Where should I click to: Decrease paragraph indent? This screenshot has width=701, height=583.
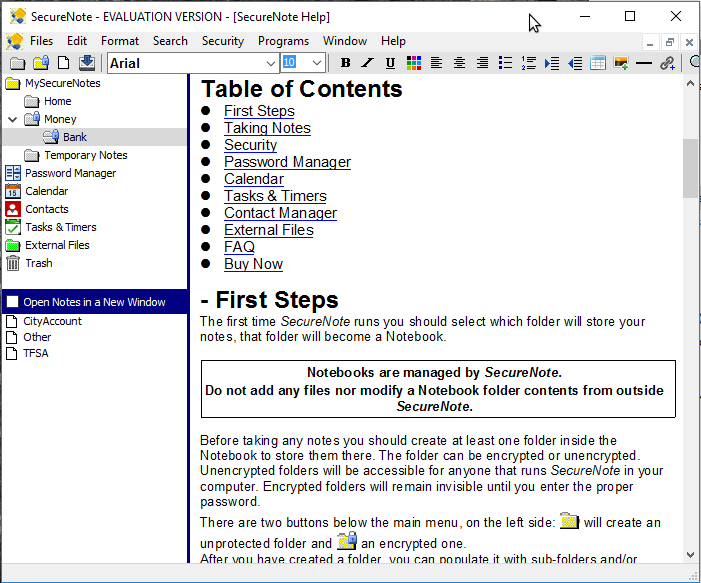tap(575, 63)
